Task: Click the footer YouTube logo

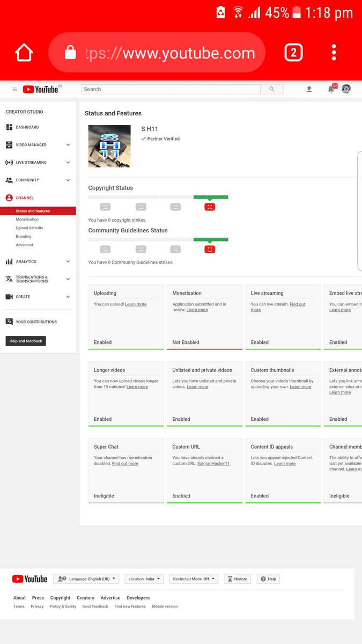Action: pos(29,579)
